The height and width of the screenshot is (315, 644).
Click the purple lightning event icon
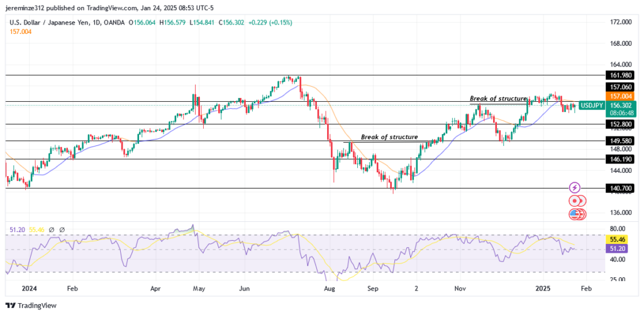click(x=575, y=188)
